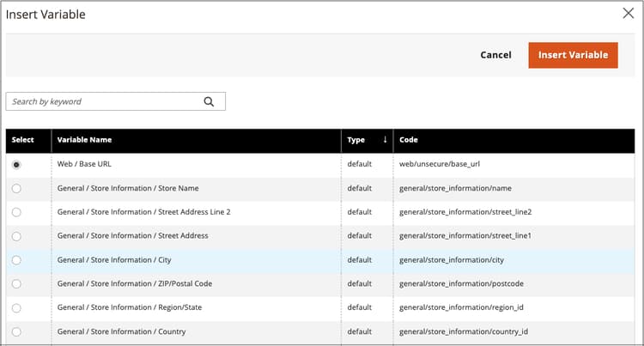Sort by the Type column header
The height and width of the screenshot is (346, 644).
coord(367,141)
